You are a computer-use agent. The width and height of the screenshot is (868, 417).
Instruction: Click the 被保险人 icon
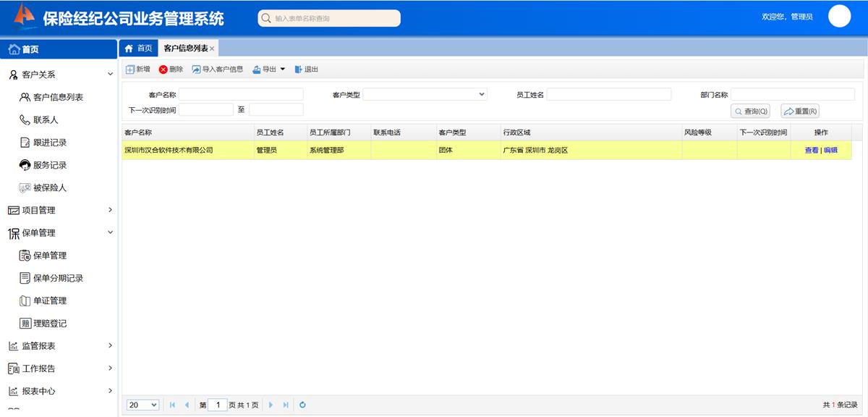coord(25,188)
